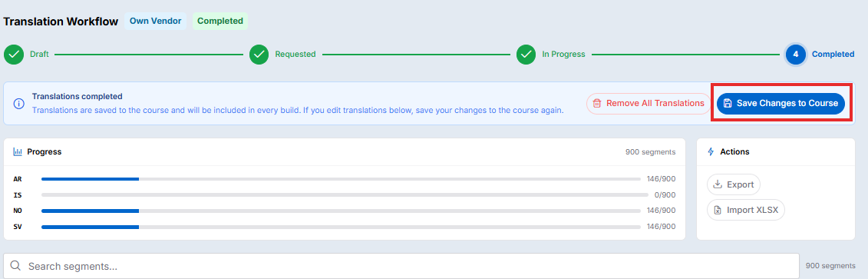Click the Requested step checkmark icon
868x279 pixels.
click(259, 55)
